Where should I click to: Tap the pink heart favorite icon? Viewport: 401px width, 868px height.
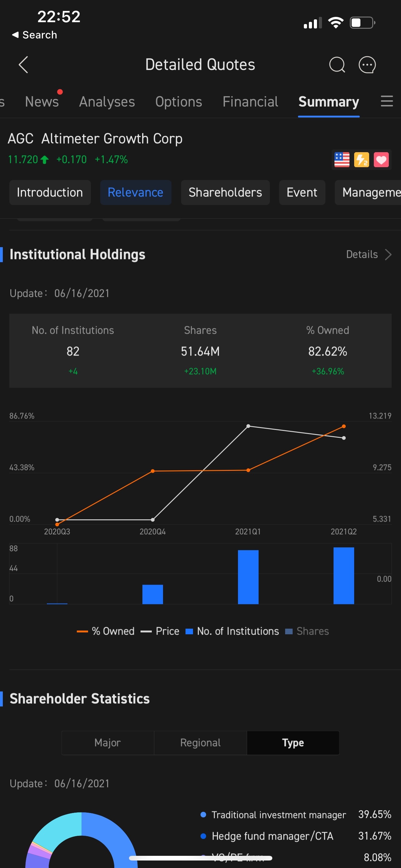tap(381, 160)
